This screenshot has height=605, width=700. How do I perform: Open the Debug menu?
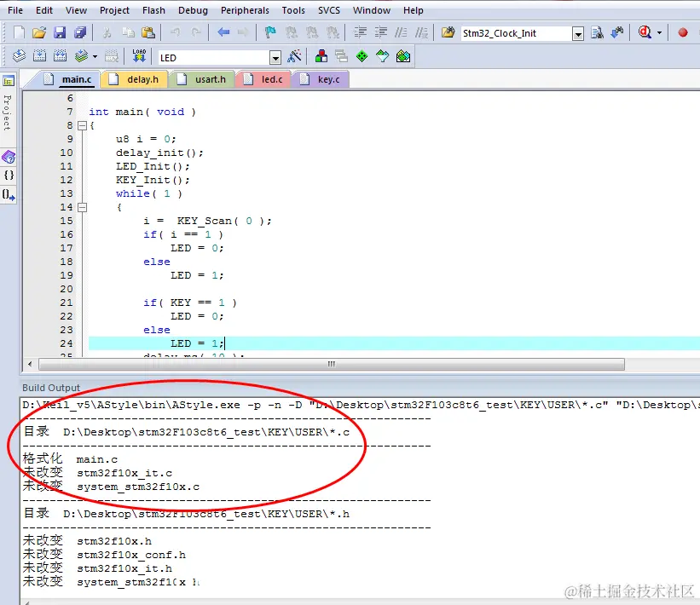point(193,10)
